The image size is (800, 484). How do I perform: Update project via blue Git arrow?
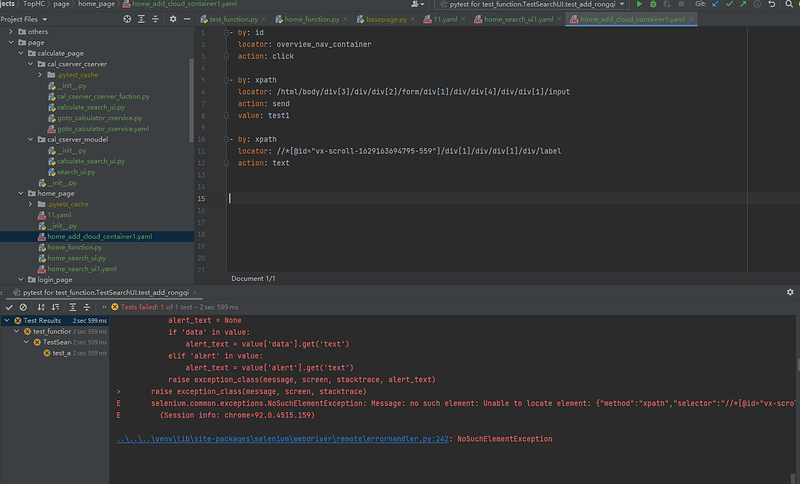(x=715, y=4)
